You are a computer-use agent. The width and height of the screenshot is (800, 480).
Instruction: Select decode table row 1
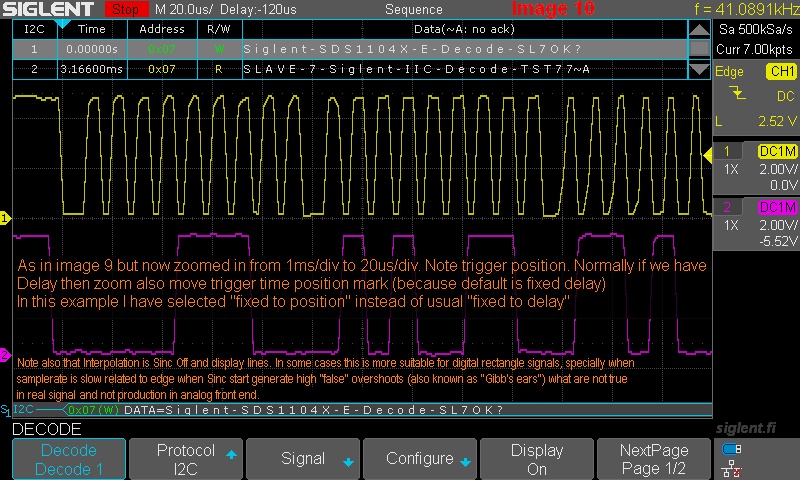pyautogui.click(x=350, y=49)
